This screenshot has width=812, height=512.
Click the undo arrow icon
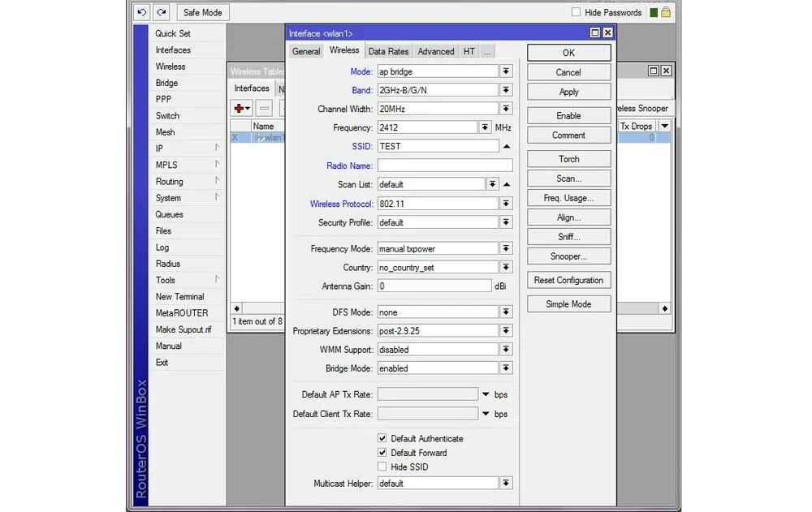click(x=142, y=12)
